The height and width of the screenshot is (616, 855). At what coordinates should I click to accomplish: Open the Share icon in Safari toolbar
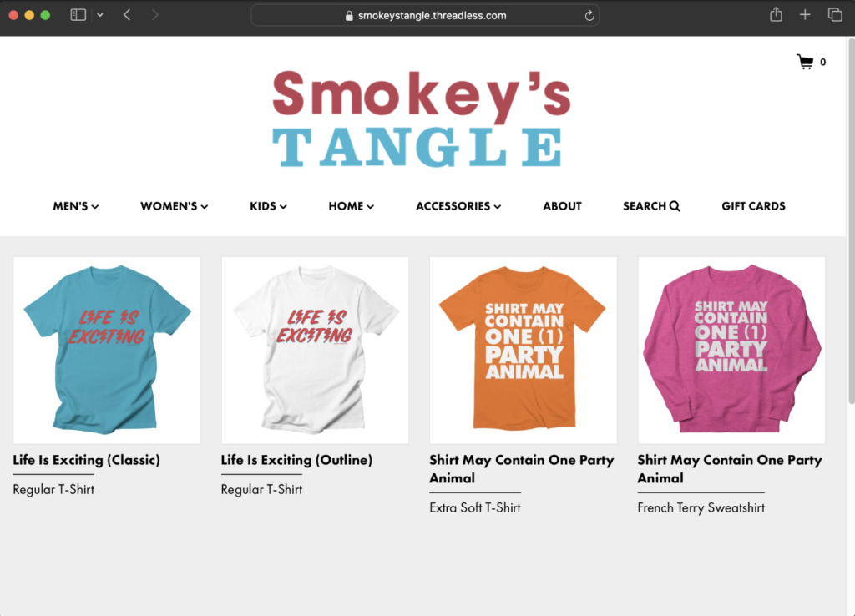pyautogui.click(x=776, y=15)
